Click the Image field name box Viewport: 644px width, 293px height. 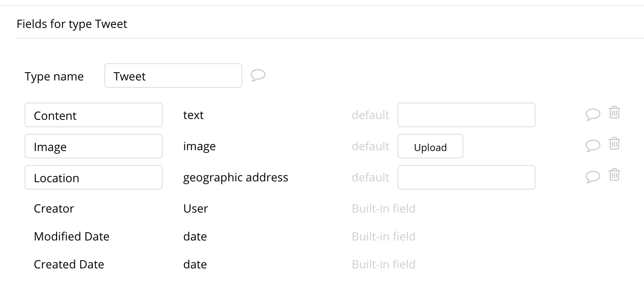tap(94, 146)
